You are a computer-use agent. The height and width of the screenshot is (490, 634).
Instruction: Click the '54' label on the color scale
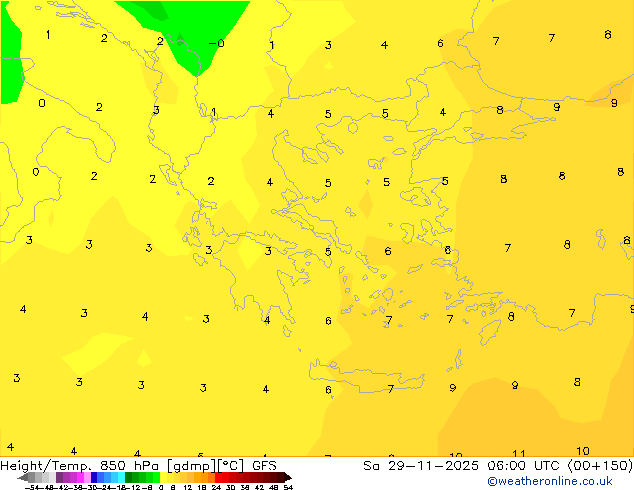click(288, 487)
